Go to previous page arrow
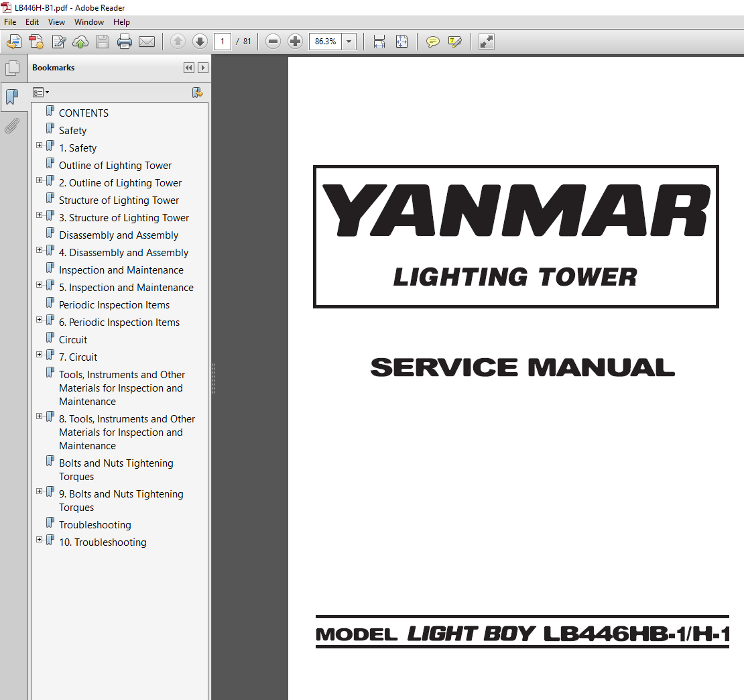The height and width of the screenshot is (700, 744). pos(178,42)
